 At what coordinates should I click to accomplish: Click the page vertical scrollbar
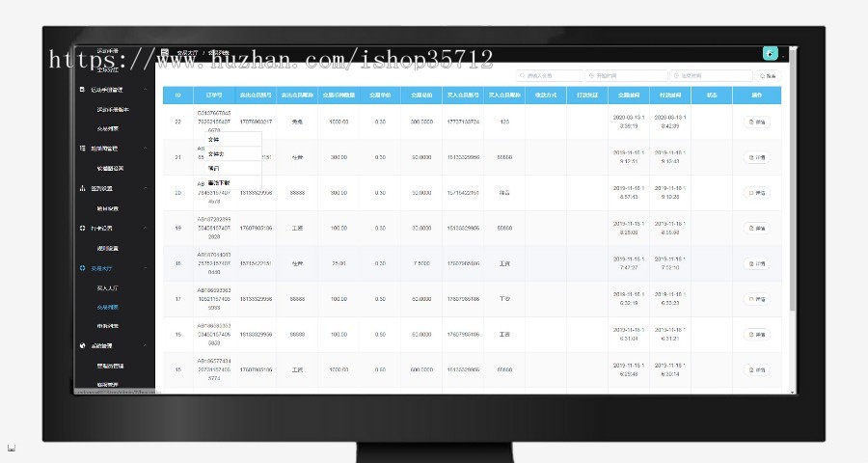tap(793, 182)
